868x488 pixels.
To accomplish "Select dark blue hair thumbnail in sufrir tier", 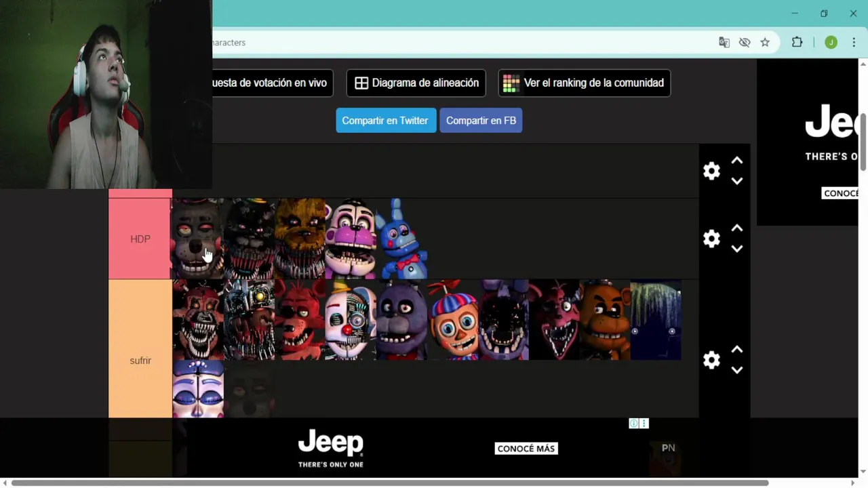I will (x=656, y=320).
